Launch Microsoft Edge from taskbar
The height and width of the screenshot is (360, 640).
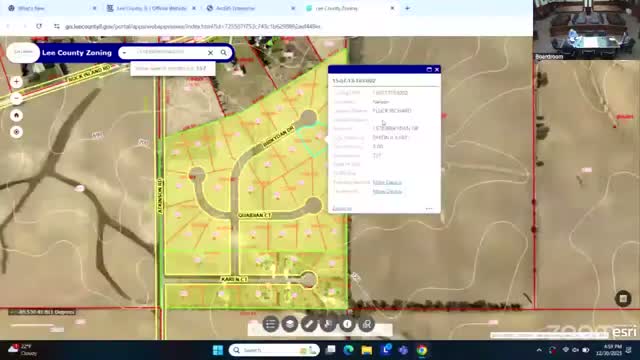click(x=349, y=350)
